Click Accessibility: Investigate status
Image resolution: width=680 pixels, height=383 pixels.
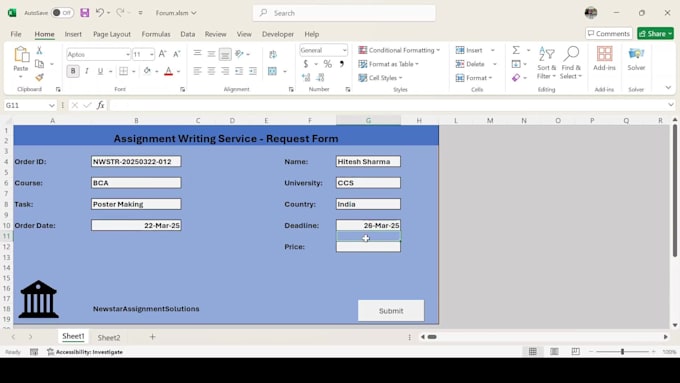click(x=85, y=352)
